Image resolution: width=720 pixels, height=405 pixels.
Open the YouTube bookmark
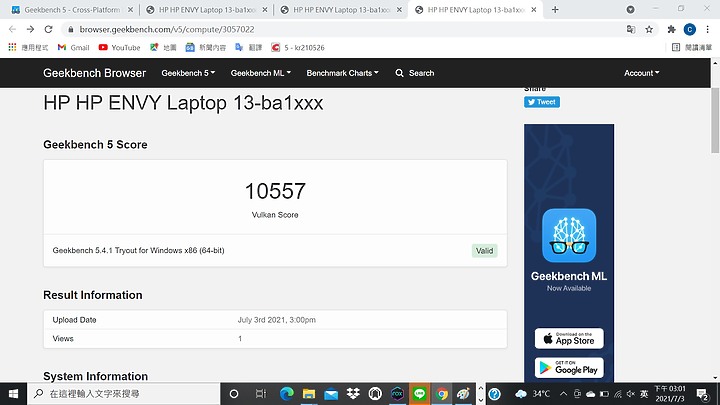[x=119, y=47]
